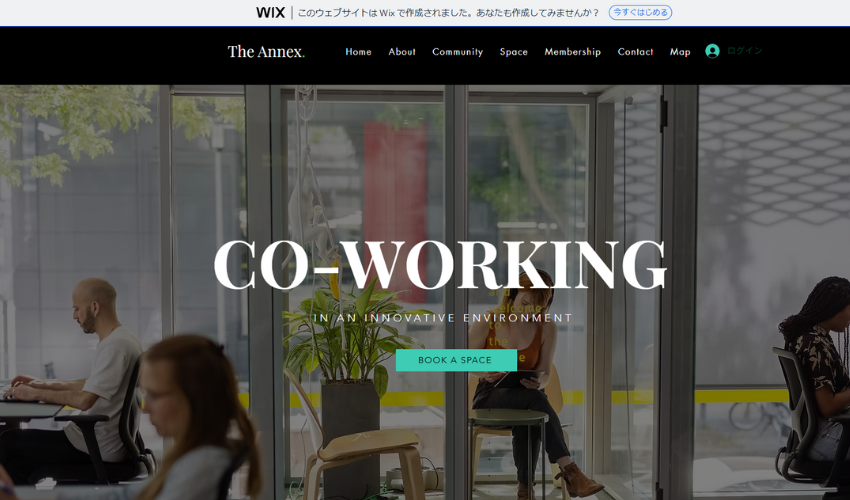Open the Map menu item
Image resolution: width=850 pixels, height=500 pixels.
pos(680,52)
